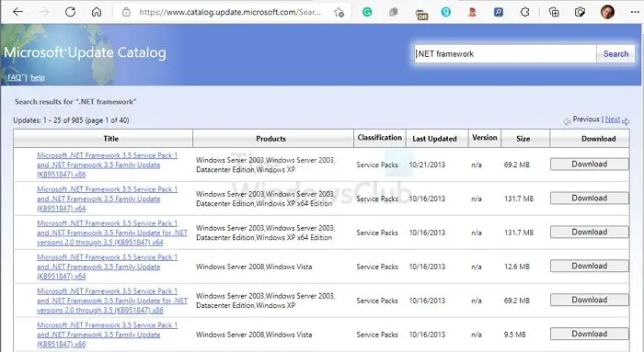Reload the page with refresh icon
Screen dimensions: 644x352
[x=70, y=12]
